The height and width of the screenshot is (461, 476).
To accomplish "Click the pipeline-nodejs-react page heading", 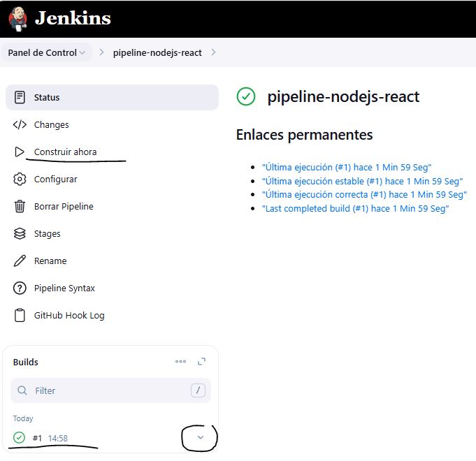I will point(343,97).
